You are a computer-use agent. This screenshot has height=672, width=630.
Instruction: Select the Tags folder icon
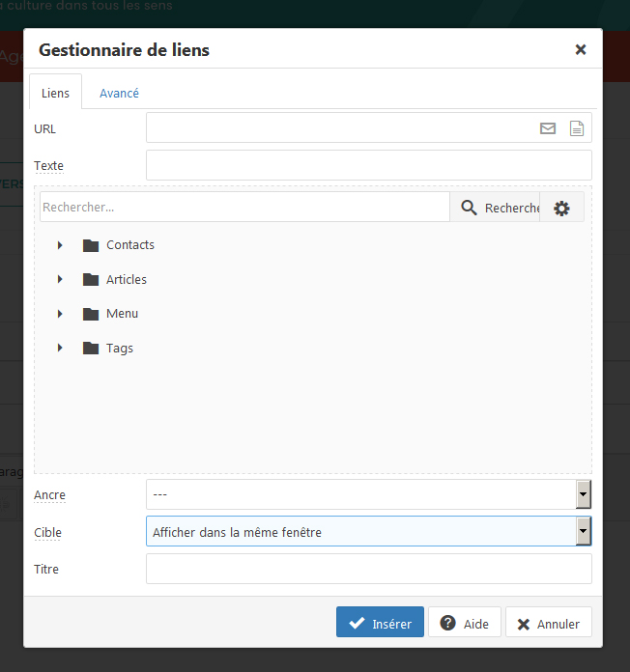click(91, 348)
